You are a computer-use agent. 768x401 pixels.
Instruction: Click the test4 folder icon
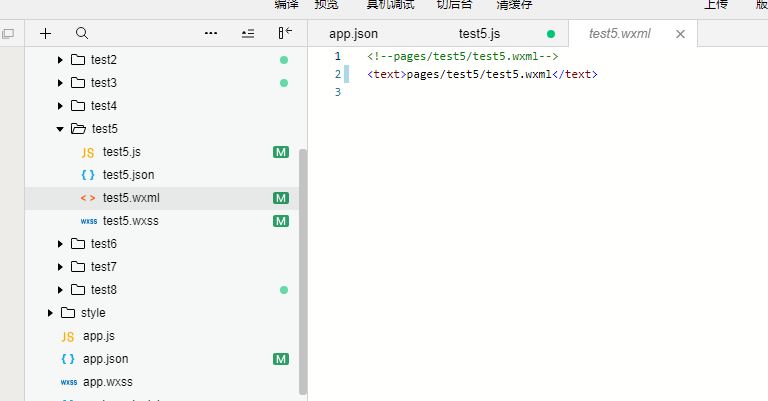tap(78, 106)
